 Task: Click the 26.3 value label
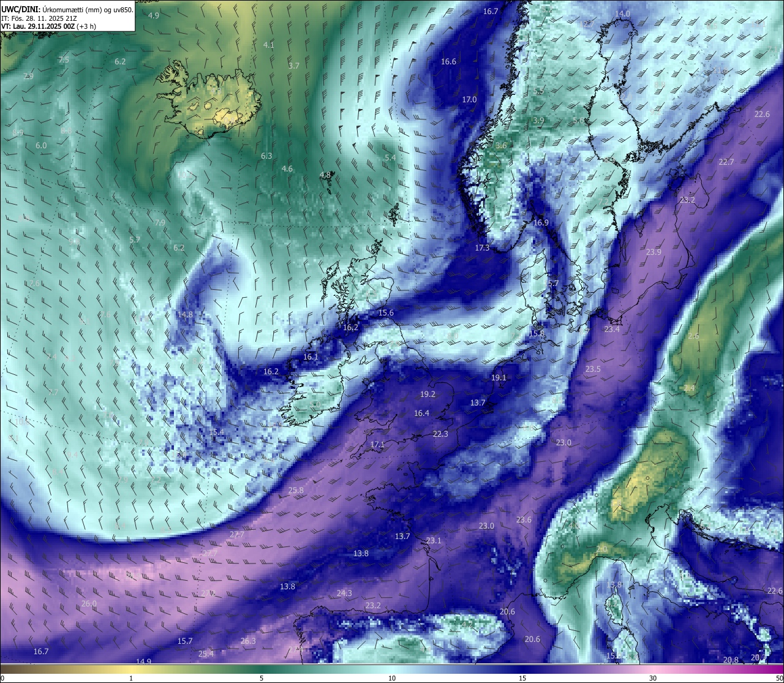click(248, 641)
